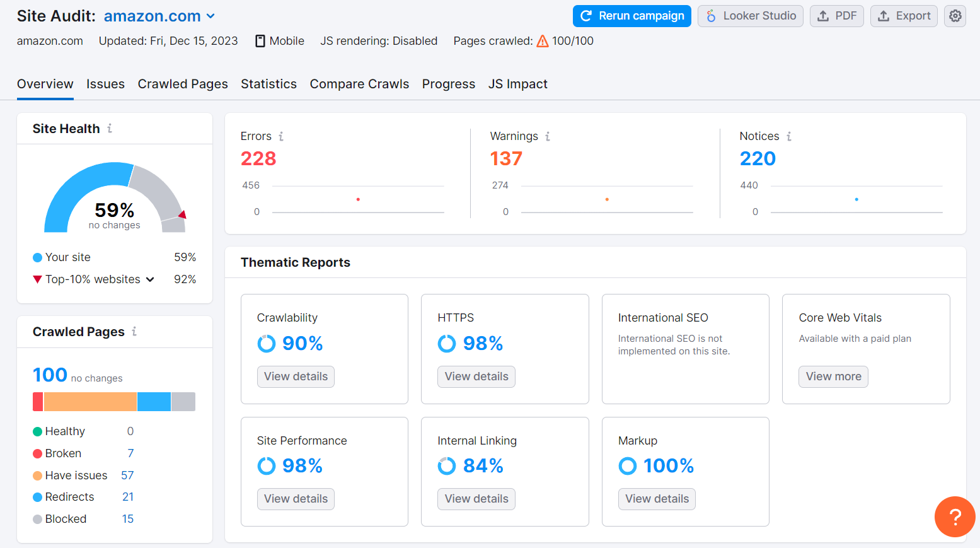Click the Notices info icon
This screenshot has height=548, width=980.
coord(789,136)
